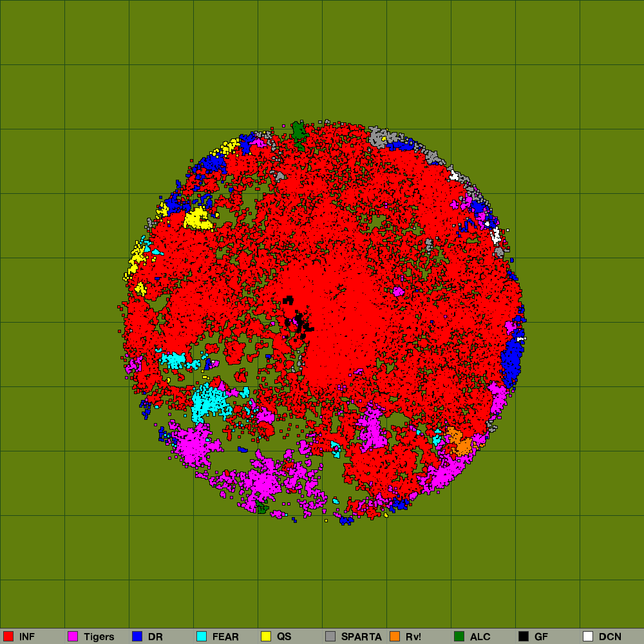Select the GF legend label
The height and width of the screenshot is (644, 644).
tap(542, 637)
